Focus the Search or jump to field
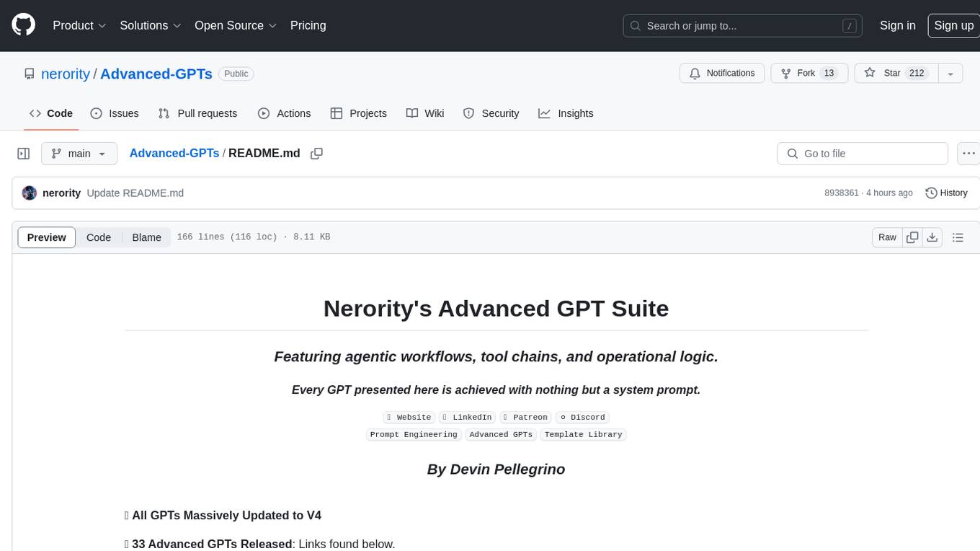The image size is (980, 551). click(x=743, y=25)
